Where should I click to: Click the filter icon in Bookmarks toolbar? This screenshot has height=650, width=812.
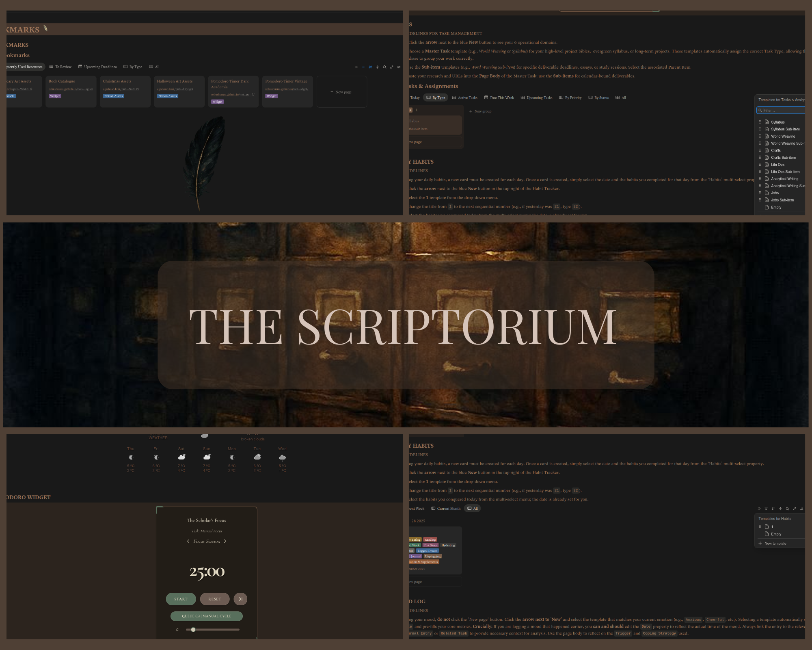tap(363, 67)
